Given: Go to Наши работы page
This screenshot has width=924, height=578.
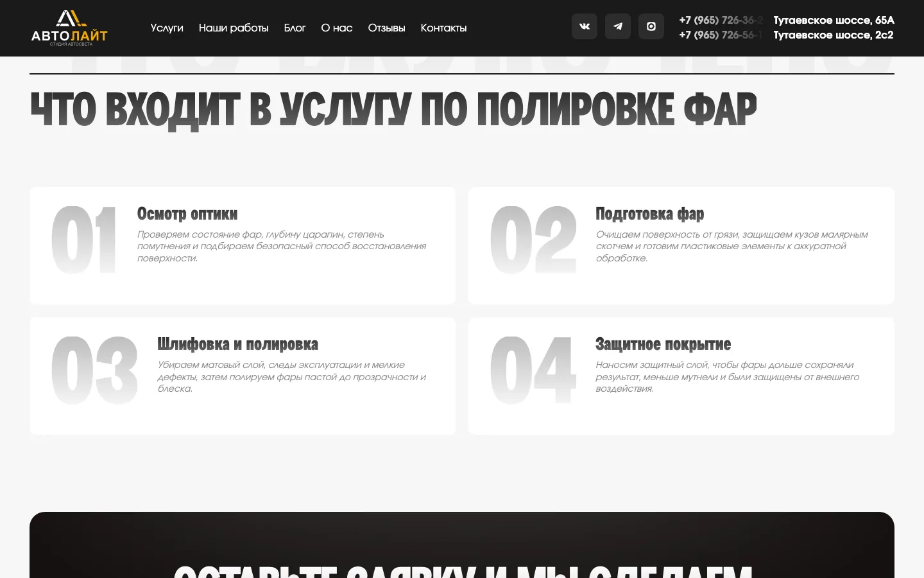Looking at the screenshot, I should (234, 28).
